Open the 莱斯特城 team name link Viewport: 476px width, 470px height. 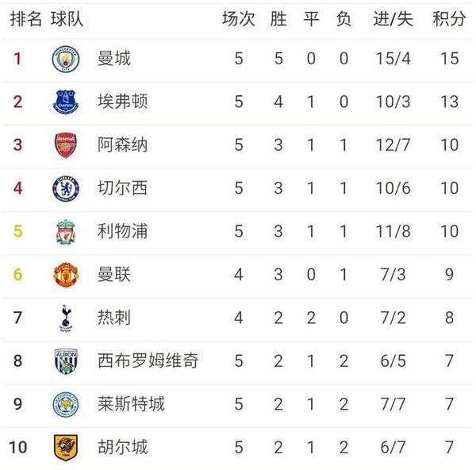coord(131,403)
